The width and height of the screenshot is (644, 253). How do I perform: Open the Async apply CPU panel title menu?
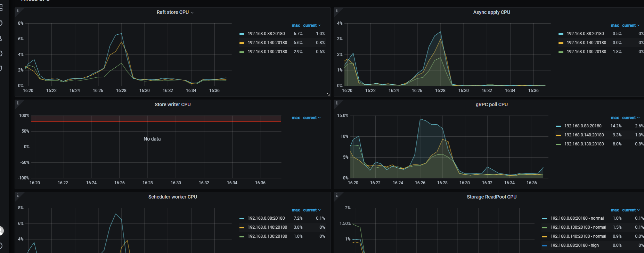(x=491, y=12)
